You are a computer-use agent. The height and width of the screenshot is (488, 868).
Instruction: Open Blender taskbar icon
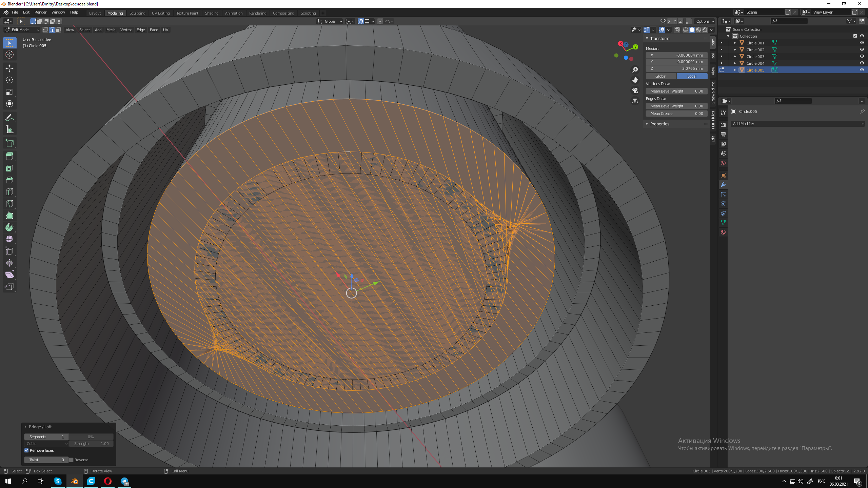[75, 481]
